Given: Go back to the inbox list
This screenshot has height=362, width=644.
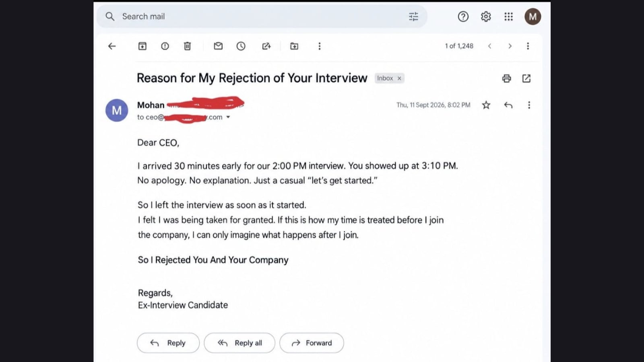Looking at the screenshot, I should pos(112,46).
